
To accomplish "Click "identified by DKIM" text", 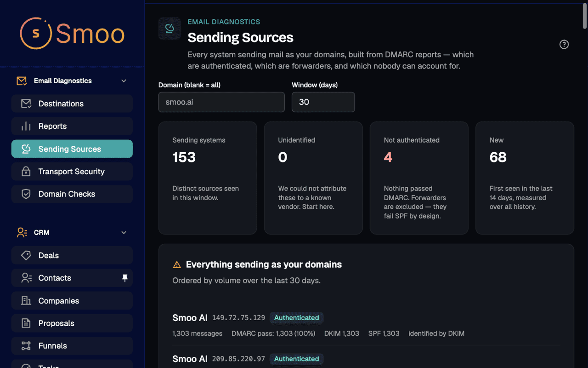I will 436,333.
